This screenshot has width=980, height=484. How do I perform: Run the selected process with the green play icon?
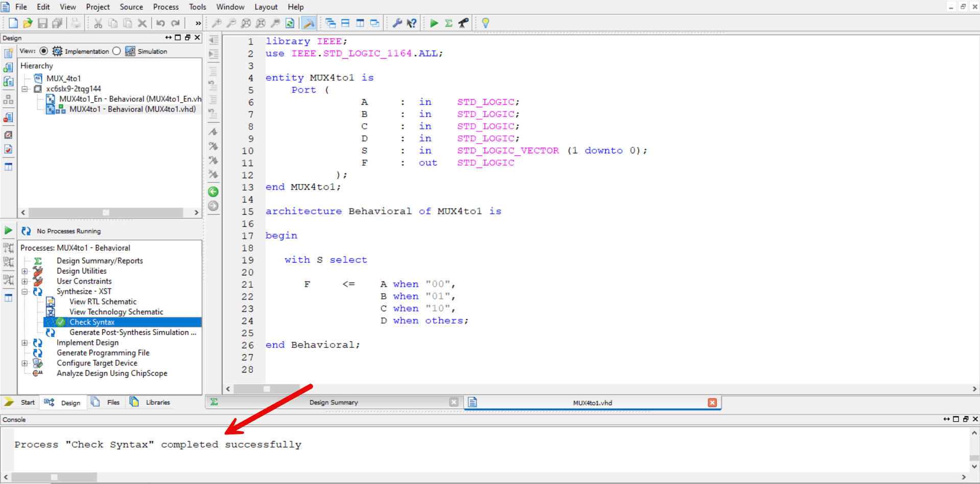pos(434,23)
